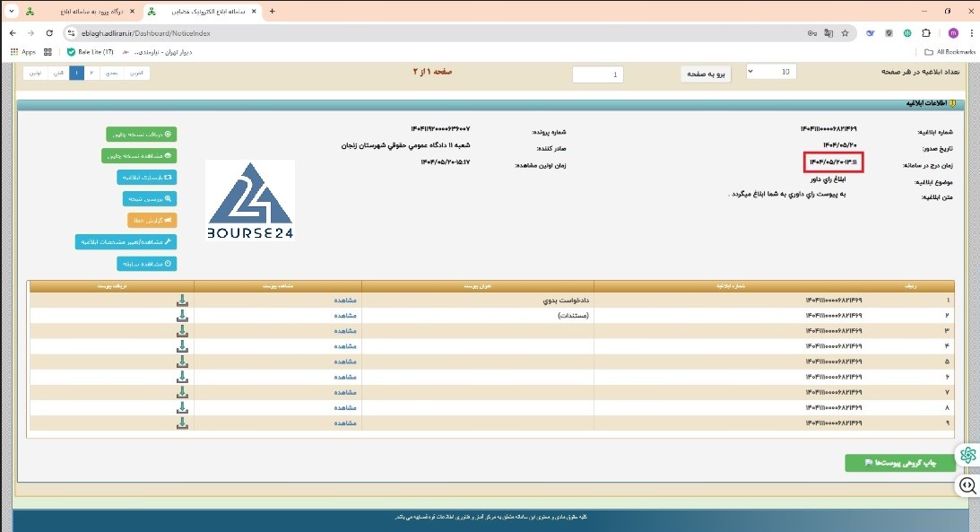Viewport: 980px width, 532px height.
Task: Reload the page with the browser refresh icon
Action: pyautogui.click(x=49, y=33)
